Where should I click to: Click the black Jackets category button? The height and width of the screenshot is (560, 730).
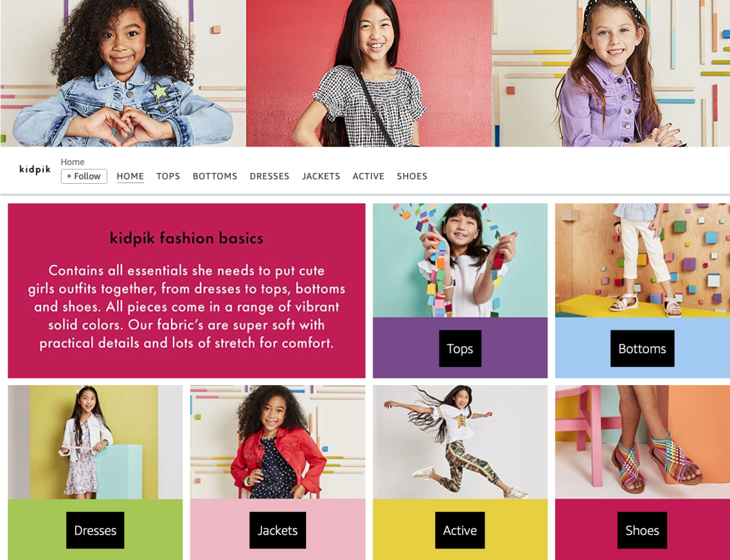click(278, 530)
